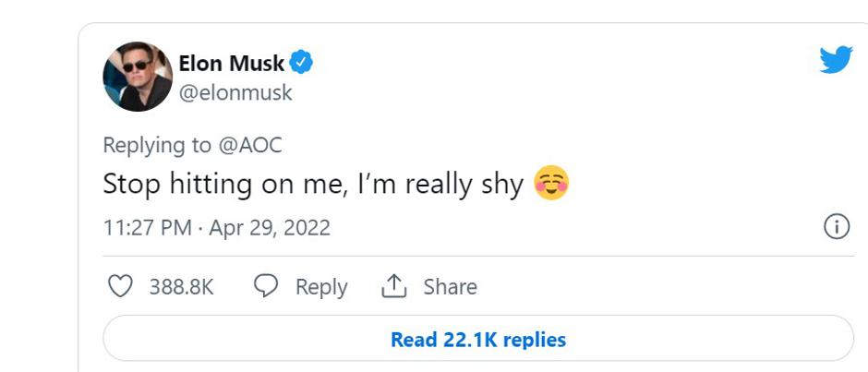Screen dimensions: 868x372
Task: Like the tweet with the heart icon
Action: coord(121,287)
